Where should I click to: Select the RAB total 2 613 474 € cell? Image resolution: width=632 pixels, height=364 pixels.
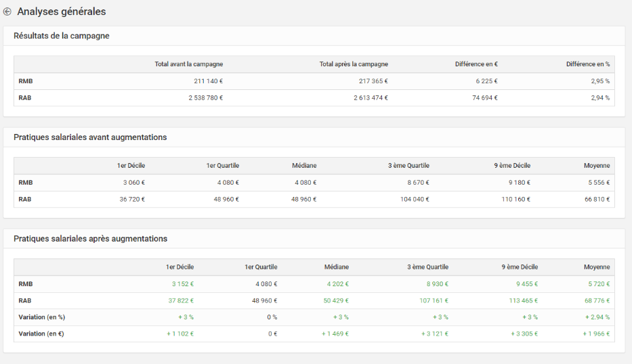(x=371, y=98)
